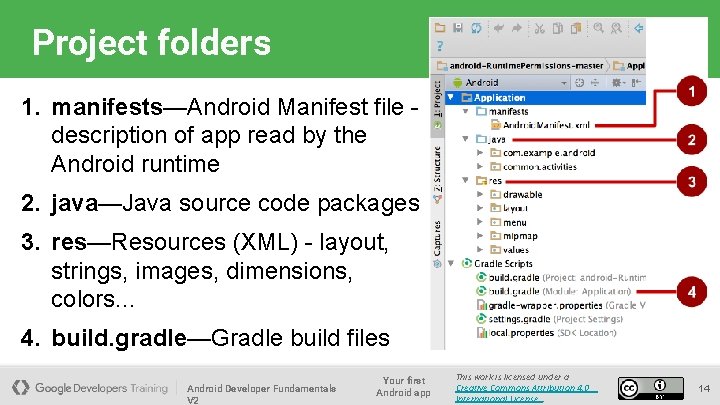720x405 pixels.
Task: Open the Captures side tab
Action: 437,244
